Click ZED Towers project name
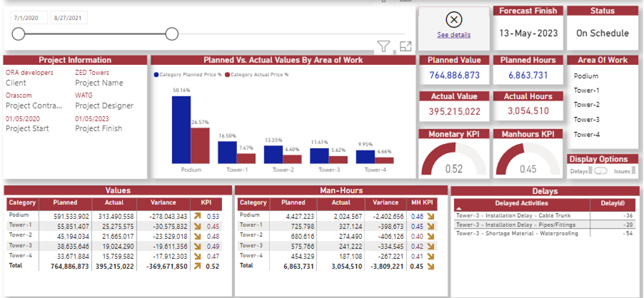 [92, 73]
